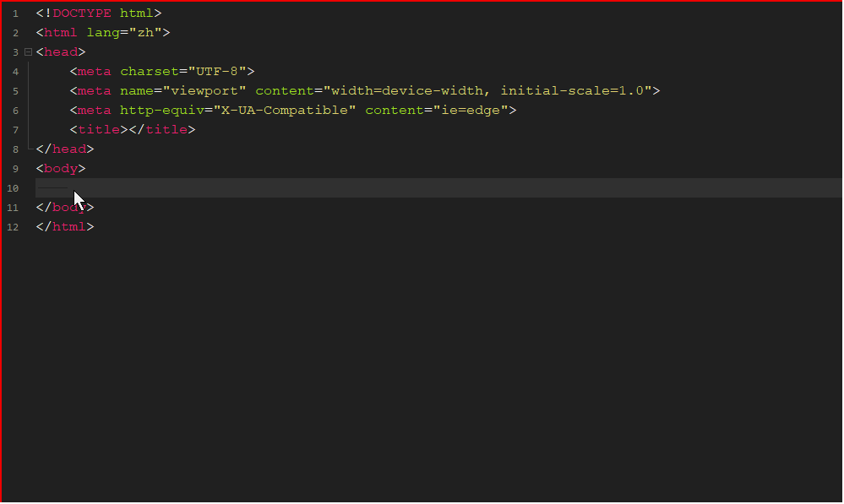Click line number 1 in gutter

[15, 14]
